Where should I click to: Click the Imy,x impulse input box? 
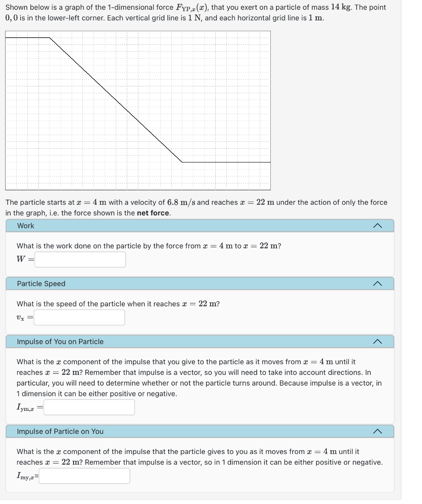[84, 476]
